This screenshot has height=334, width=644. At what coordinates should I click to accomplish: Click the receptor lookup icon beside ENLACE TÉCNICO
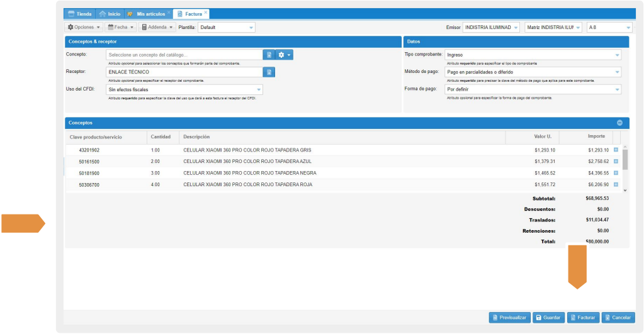[x=269, y=72]
